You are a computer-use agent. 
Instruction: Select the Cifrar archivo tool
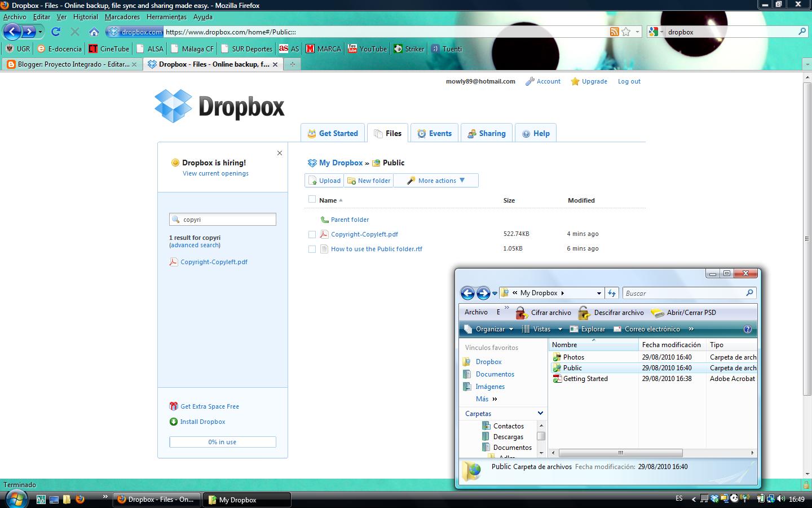coord(543,312)
